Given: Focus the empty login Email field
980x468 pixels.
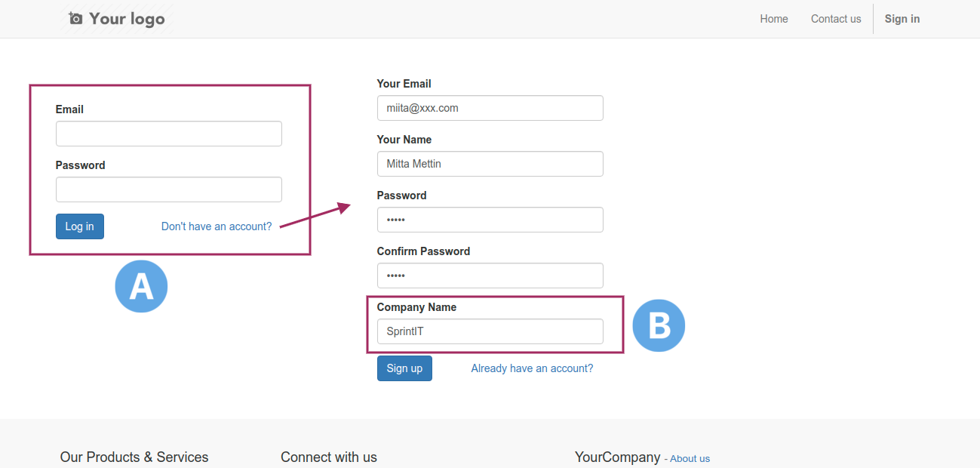Looking at the screenshot, I should [169, 134].
